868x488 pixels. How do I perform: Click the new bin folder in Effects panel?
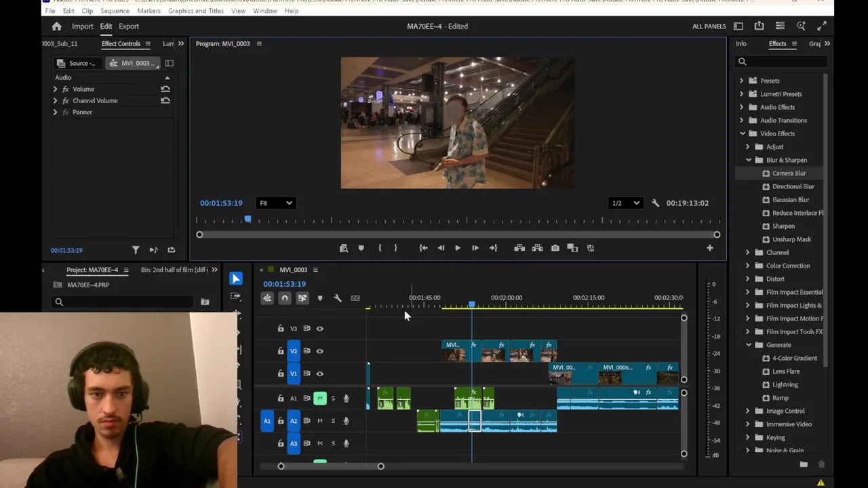804,464
